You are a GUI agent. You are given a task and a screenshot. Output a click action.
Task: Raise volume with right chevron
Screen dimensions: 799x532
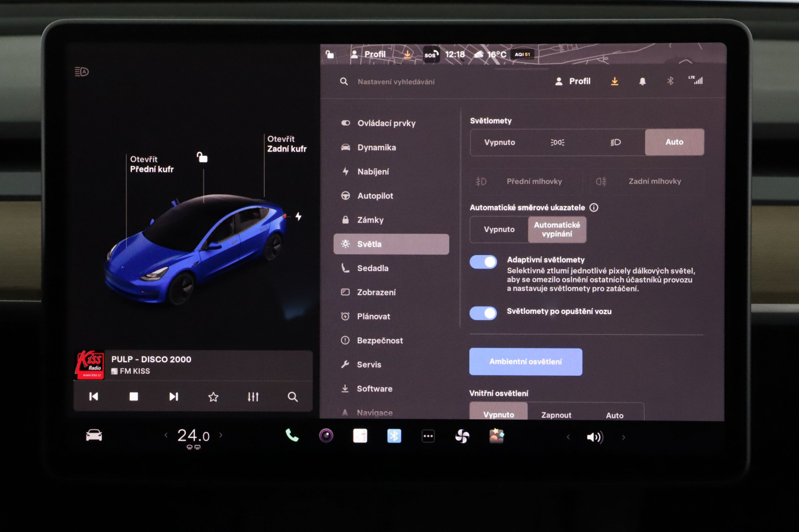623,437
